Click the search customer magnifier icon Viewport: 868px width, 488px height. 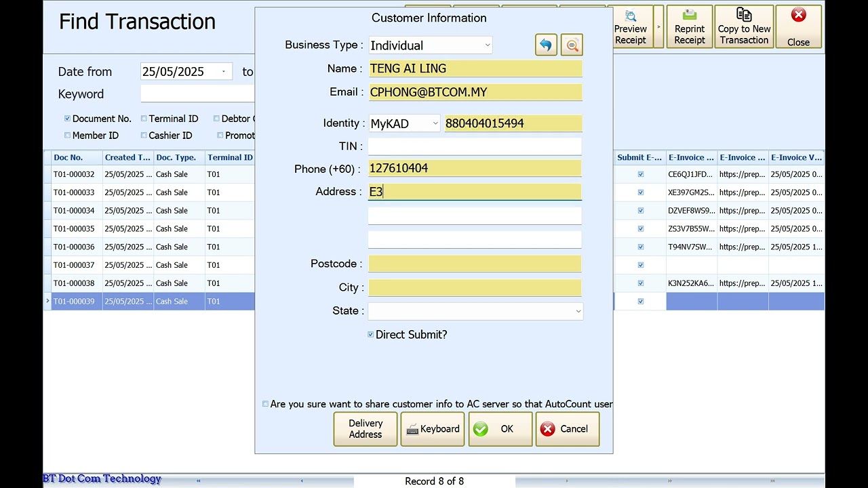point(572,45)
